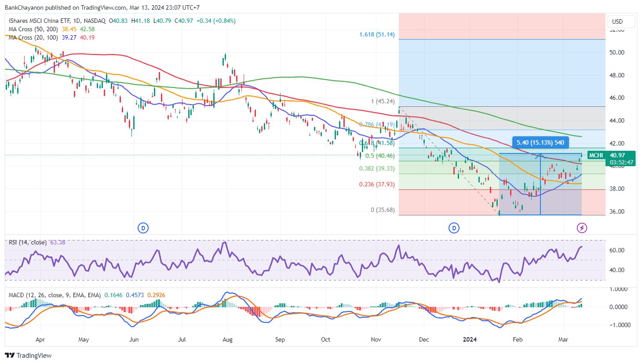Click the Fibonacci 0.618 (41.58) level label
Screen dimensions: 642x364
pos(377,143)
